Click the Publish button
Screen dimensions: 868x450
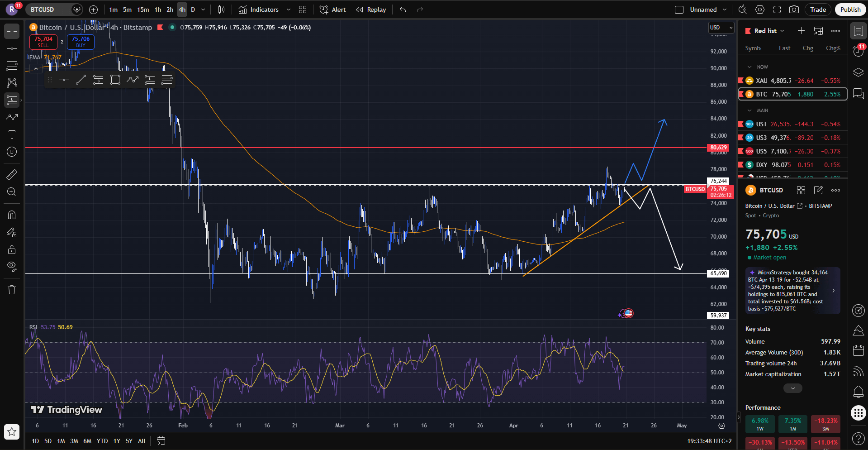[x=850, y=10]
